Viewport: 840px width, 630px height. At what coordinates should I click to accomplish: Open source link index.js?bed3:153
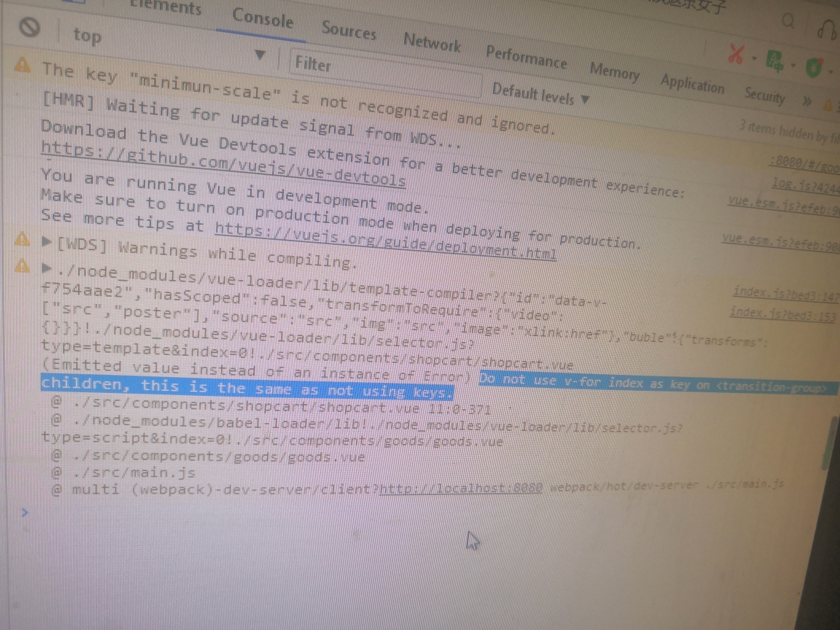782,314
